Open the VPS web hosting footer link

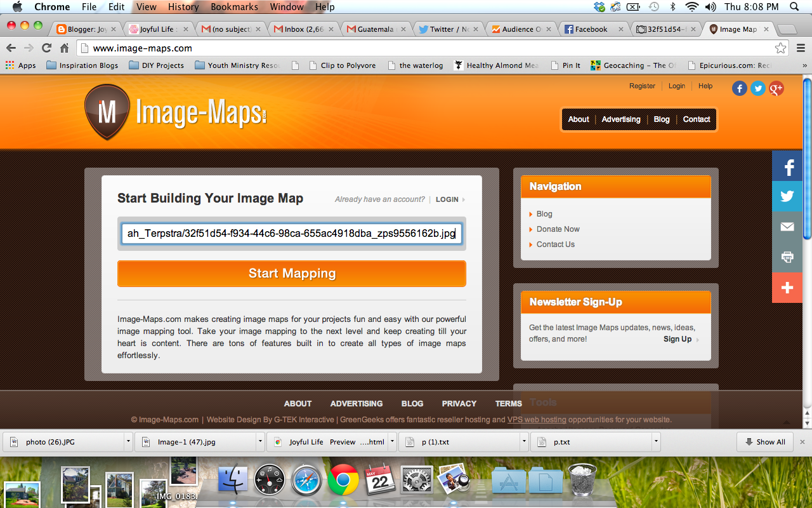(x=537, y=420)
